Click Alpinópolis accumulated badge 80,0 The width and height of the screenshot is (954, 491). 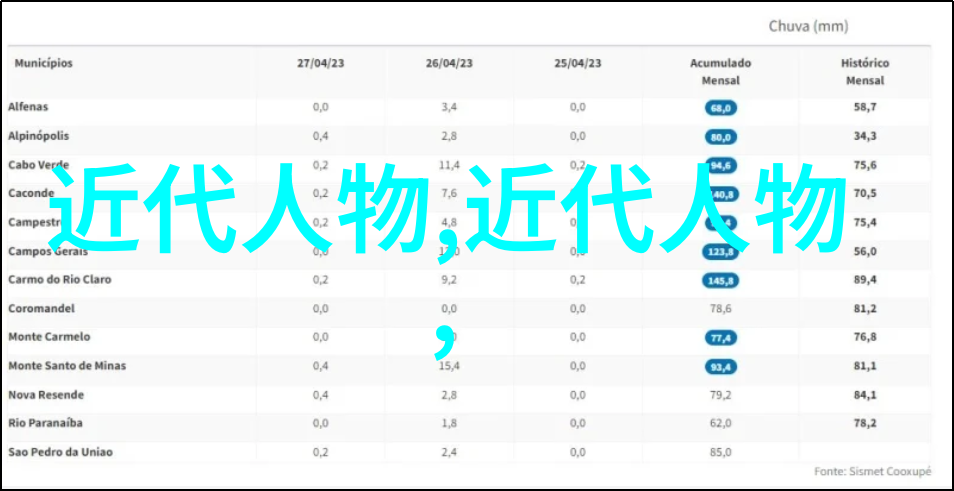point(721,138)
